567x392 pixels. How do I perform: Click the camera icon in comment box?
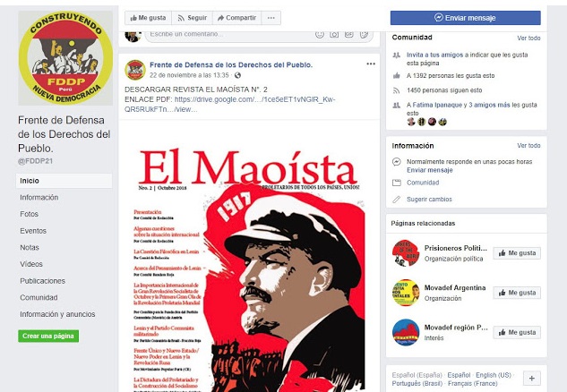pyautogui.click(x=334, y=34)
